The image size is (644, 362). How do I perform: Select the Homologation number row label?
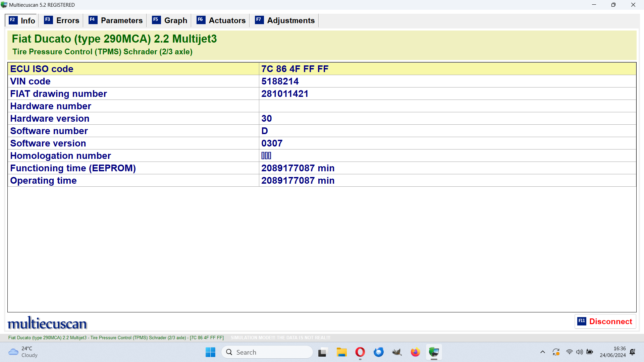(60, 156)
